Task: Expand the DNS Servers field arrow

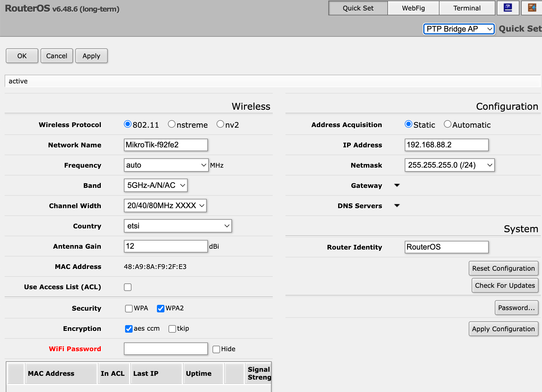Action: coord(397,206)
